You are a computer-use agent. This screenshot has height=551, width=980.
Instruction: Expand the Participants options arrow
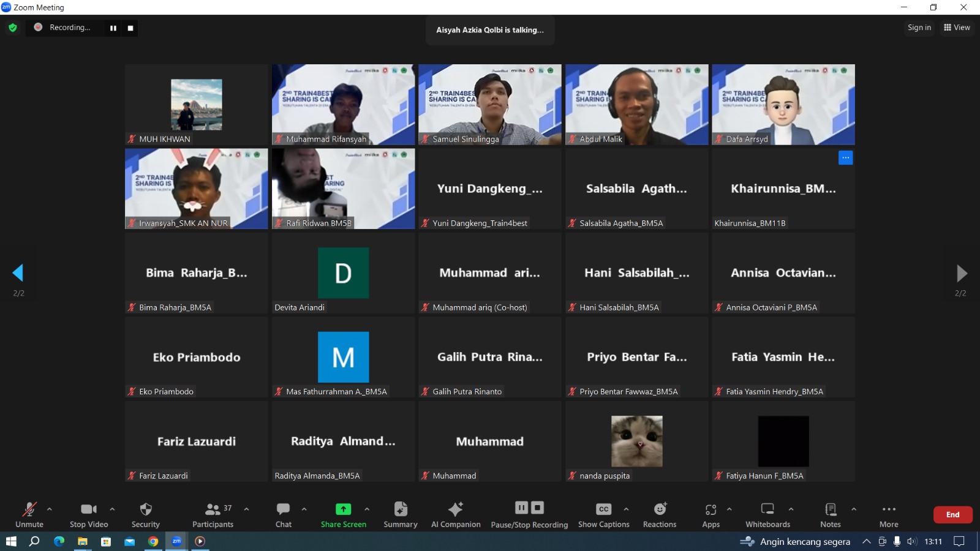(246, 509)
